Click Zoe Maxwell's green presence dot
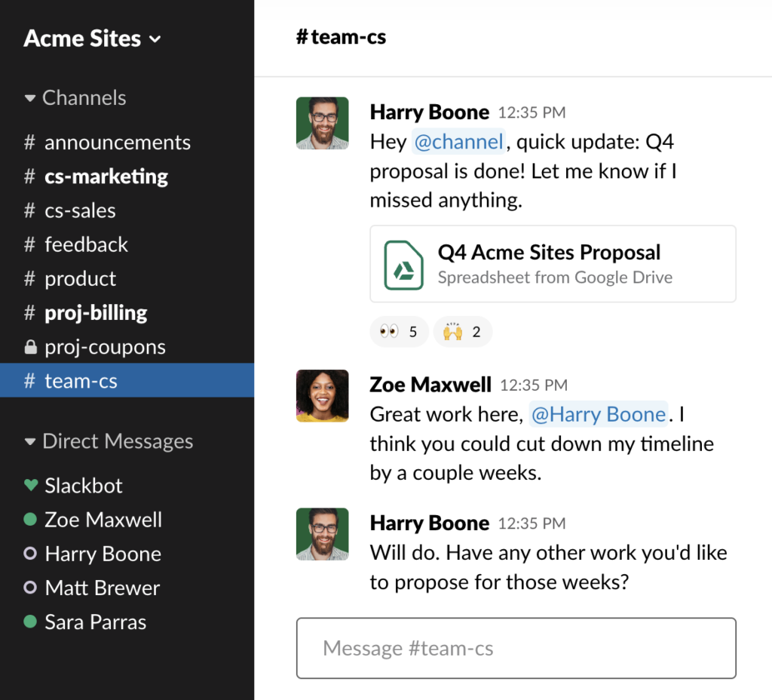The width and height of the screenshot is (772, 700). 30,519
